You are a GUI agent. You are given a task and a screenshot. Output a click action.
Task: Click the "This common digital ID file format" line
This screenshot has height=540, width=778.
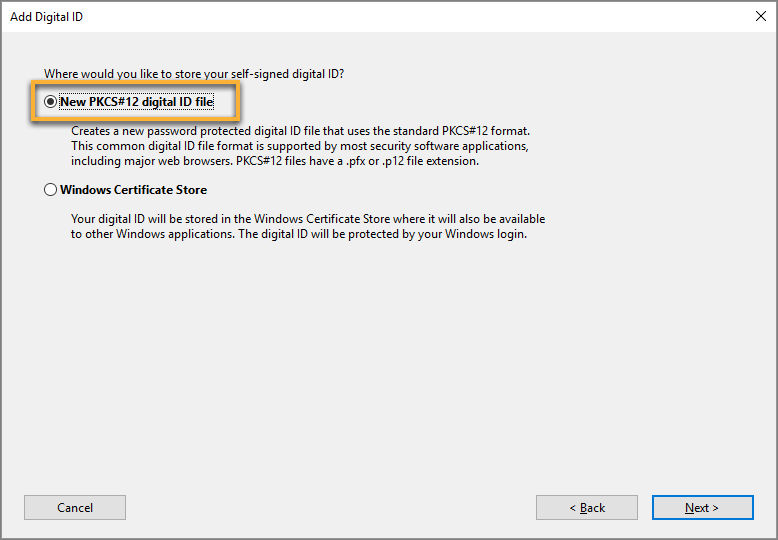300,146
